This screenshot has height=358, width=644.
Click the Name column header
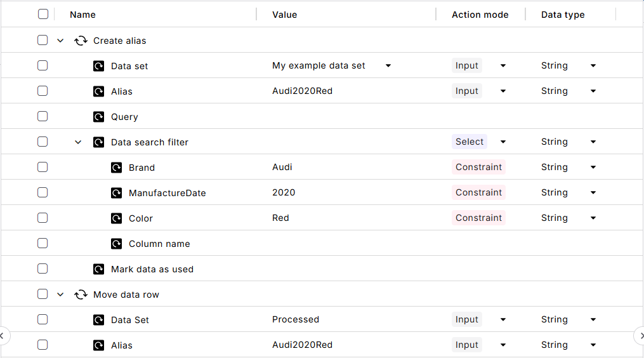pos(82,15)
